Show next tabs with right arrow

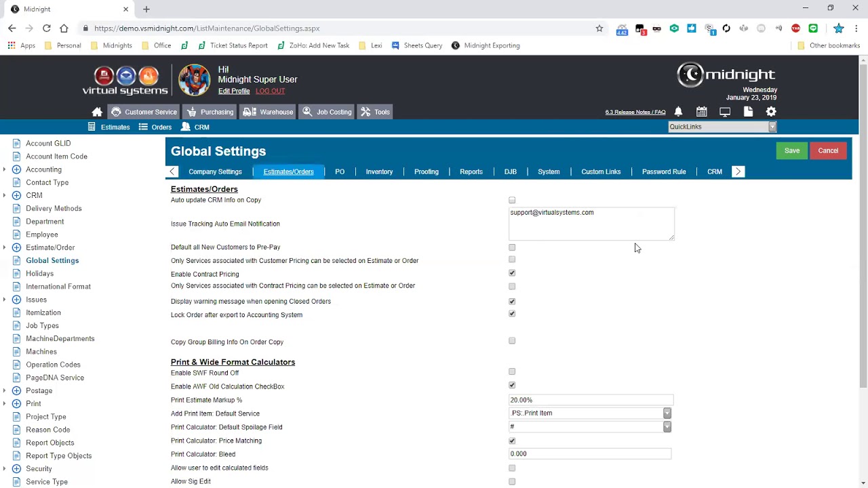click(738, 172)
